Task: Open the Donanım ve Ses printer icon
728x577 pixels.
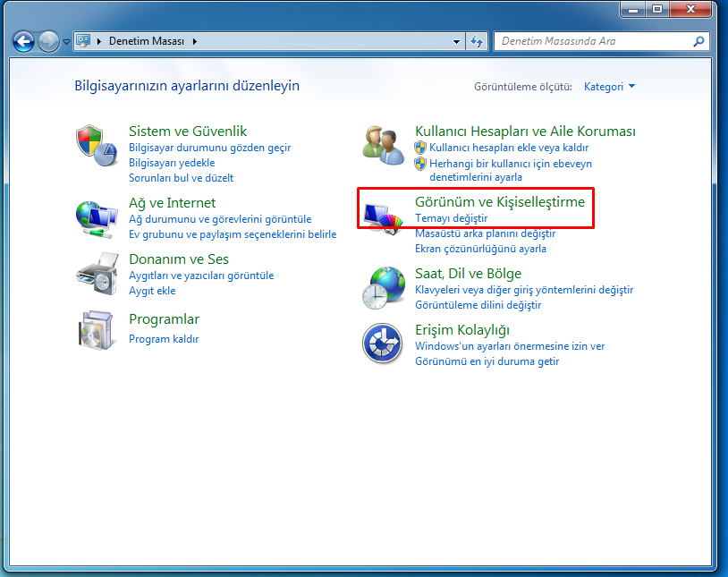Action: (x=96, y=274)
